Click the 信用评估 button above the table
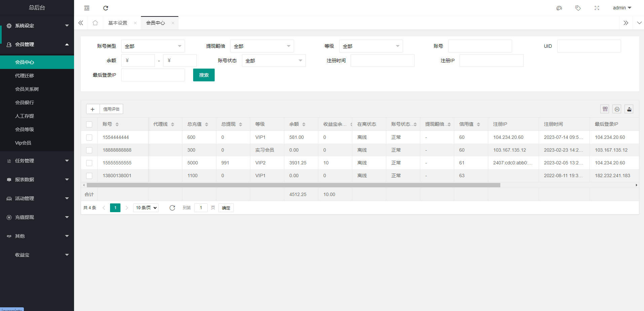 tap(111, 109)
